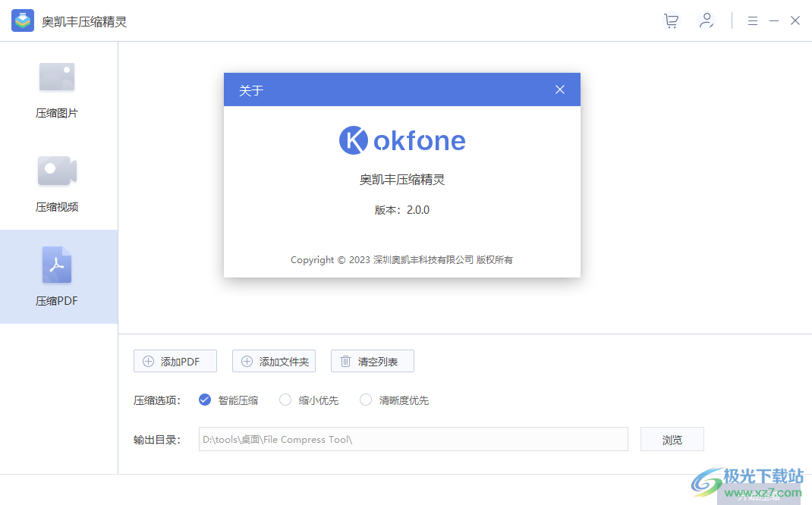Click the 清空列表 button
812x505 pixels.
pyautogui.click(x=373, y=361)
